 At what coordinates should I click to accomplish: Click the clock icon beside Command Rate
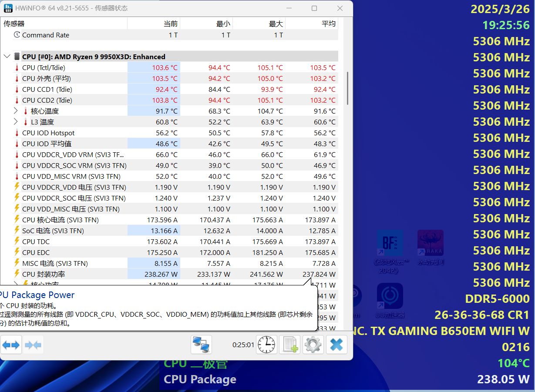pos(17,35)
